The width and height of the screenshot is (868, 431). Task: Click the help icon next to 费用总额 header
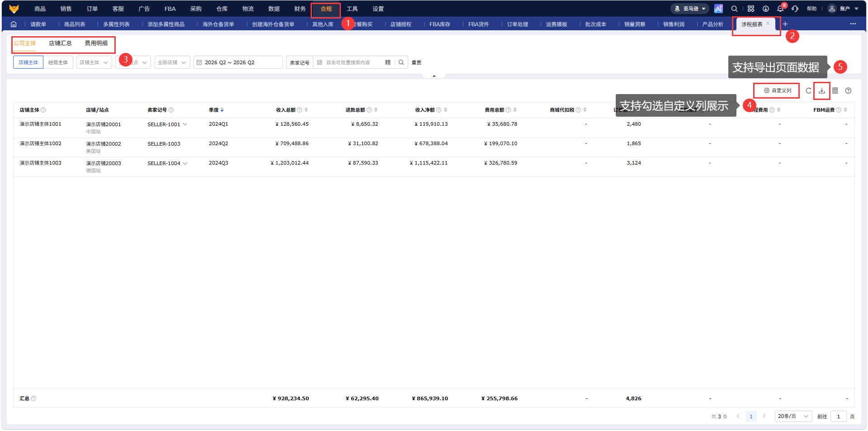click(508, 110)
